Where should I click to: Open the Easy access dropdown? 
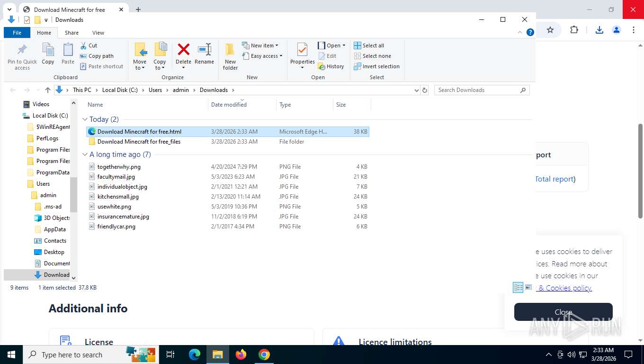point(262,56)
